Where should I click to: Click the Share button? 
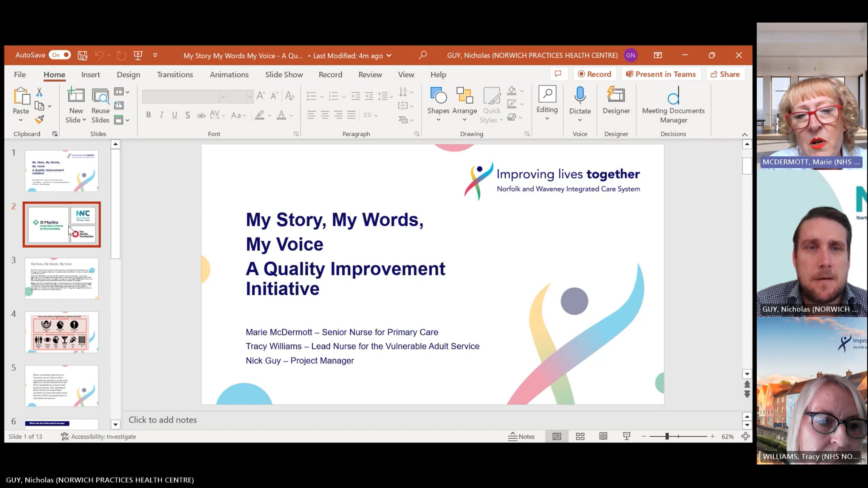[x=725, y=74]
